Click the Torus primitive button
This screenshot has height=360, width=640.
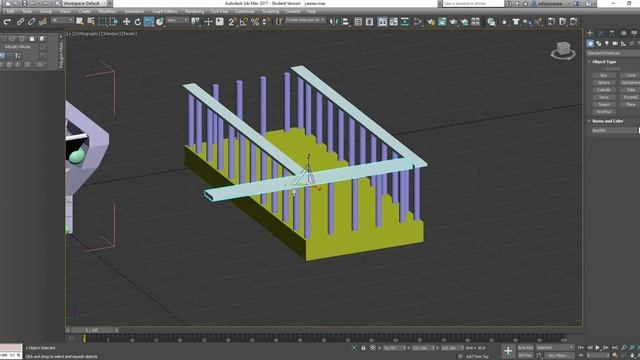(x=604, y=98)
